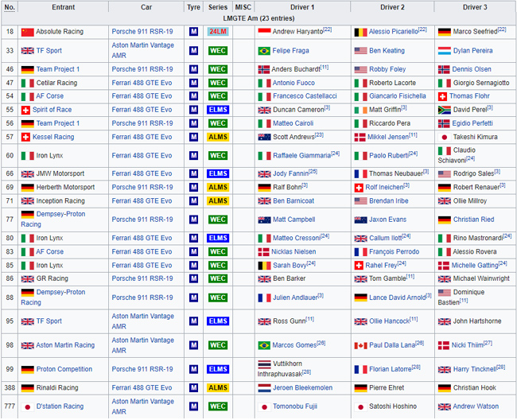Click the No. column header
517x420 pixels.
(x=10, y=7)
